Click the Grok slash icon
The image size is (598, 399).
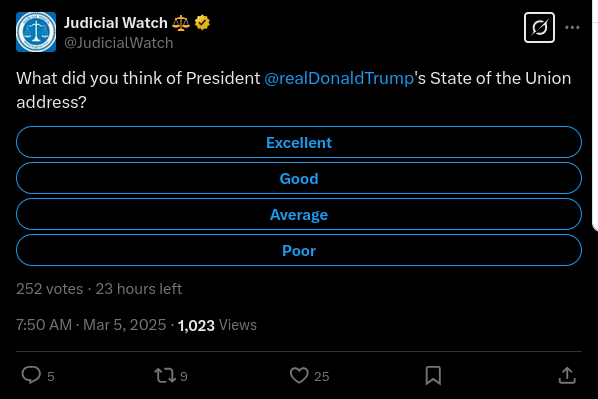tap(539, 27)
